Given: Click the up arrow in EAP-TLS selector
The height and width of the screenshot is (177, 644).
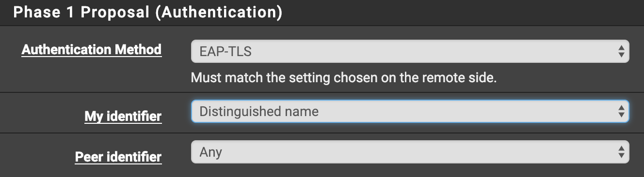Looking at the screenshot, I should click(x=621, y=48).
